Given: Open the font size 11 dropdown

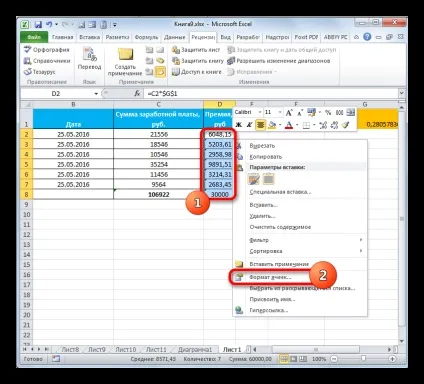Looking at the screenshot, I should [x=280, y=112].
